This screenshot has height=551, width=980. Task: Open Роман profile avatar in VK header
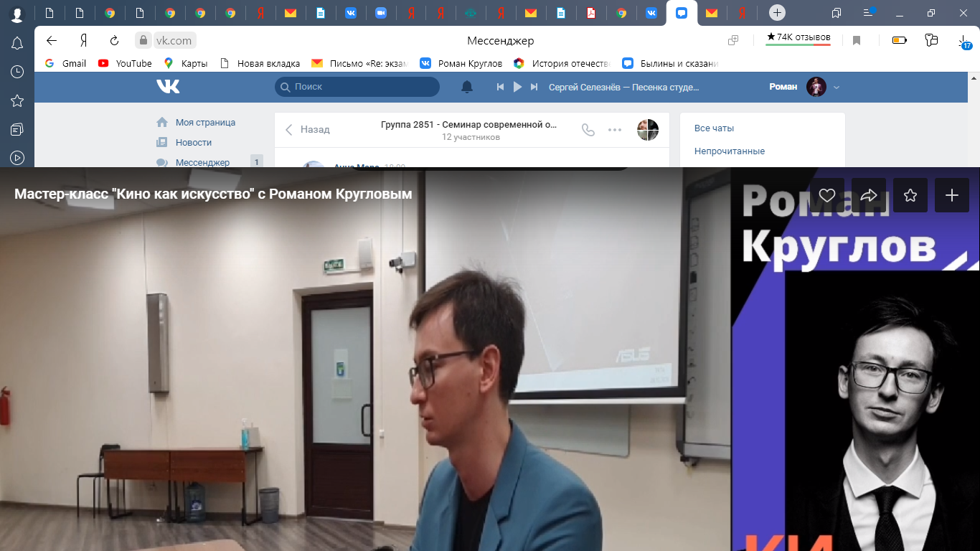816,87
